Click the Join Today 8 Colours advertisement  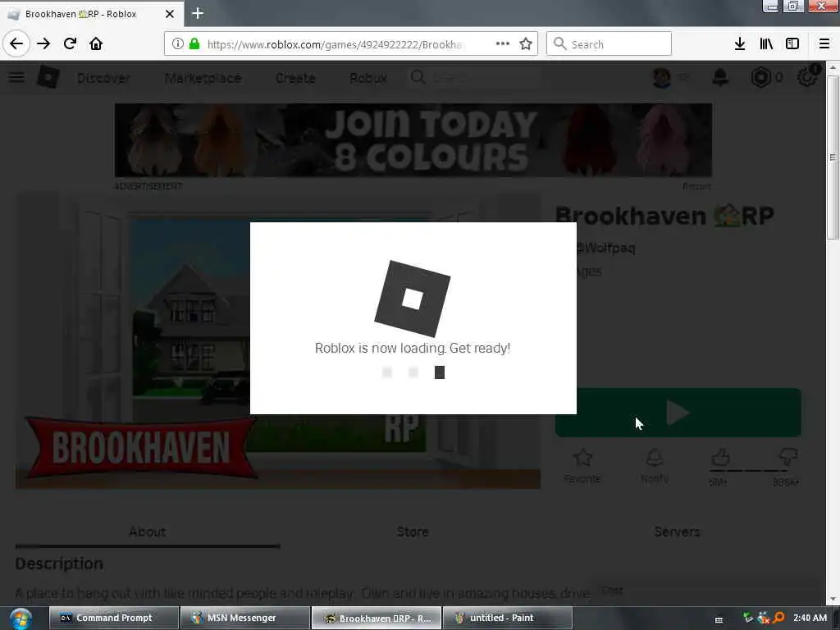coord(413,139)
